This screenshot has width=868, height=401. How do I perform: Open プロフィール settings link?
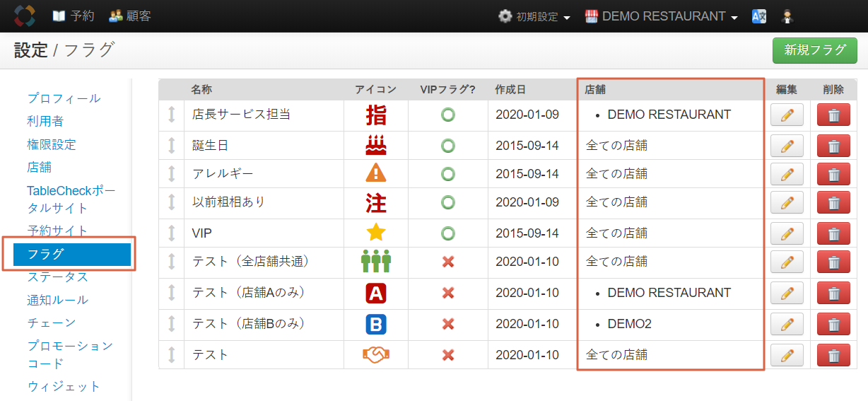pos(64,98)
